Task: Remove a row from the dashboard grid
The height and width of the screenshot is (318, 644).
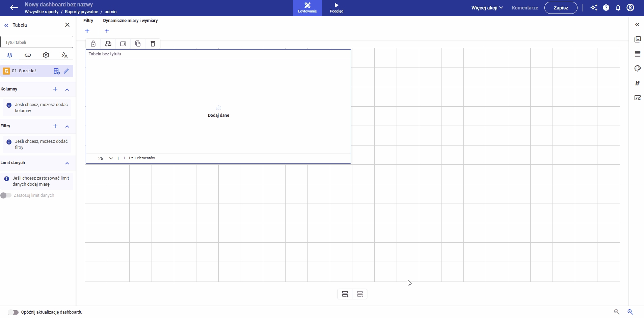Action: (360, 294)
